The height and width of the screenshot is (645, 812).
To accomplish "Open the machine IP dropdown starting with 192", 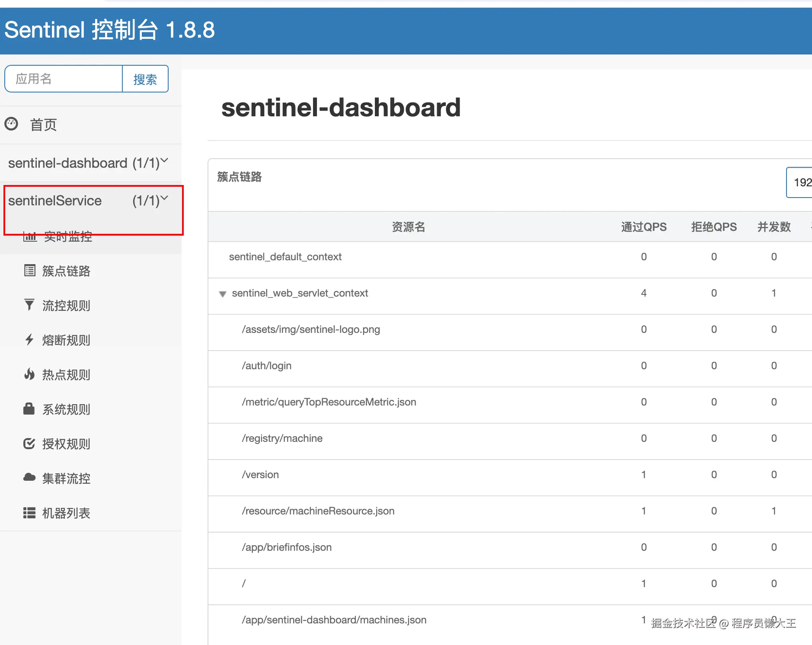I will [x=799, y=182].
